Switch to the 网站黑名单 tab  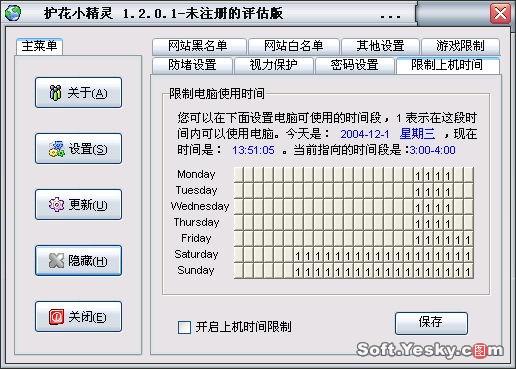[199, 46]
